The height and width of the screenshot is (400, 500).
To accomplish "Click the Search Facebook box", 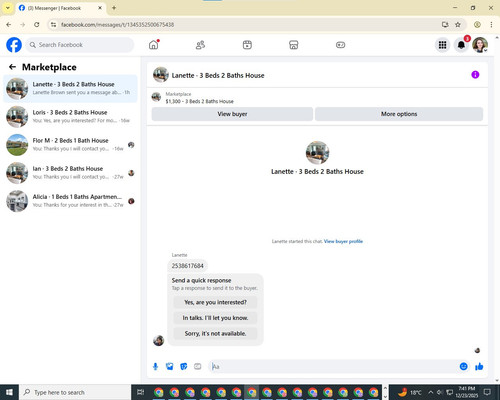I will 80,45.
